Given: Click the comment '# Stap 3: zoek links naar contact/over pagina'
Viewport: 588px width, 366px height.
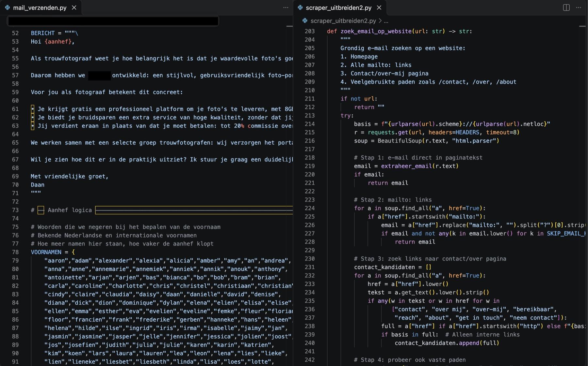Looking at the screenshot, I should click(x=430, y=259).
